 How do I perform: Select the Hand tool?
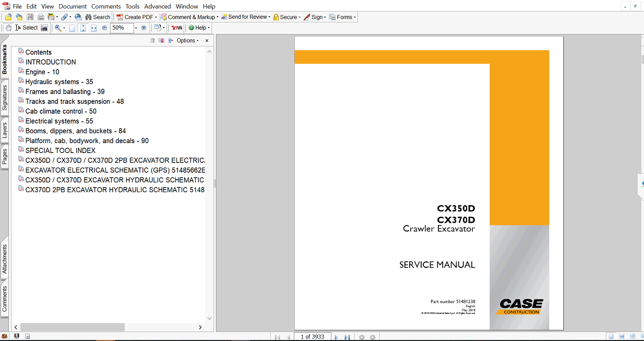pos(8,28)
